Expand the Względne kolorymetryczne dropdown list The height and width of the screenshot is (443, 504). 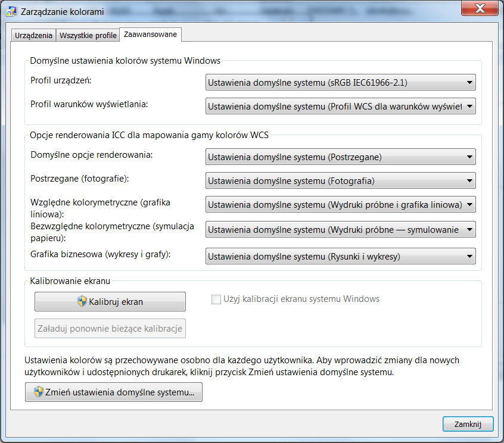pyautogui.click(x=340, y=205)
